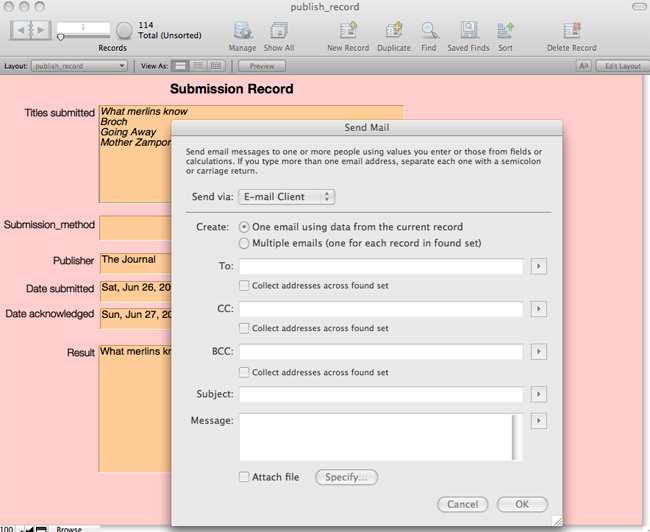650x532 pixels.
Task: Click the CC address field
Action: (381, 309)
